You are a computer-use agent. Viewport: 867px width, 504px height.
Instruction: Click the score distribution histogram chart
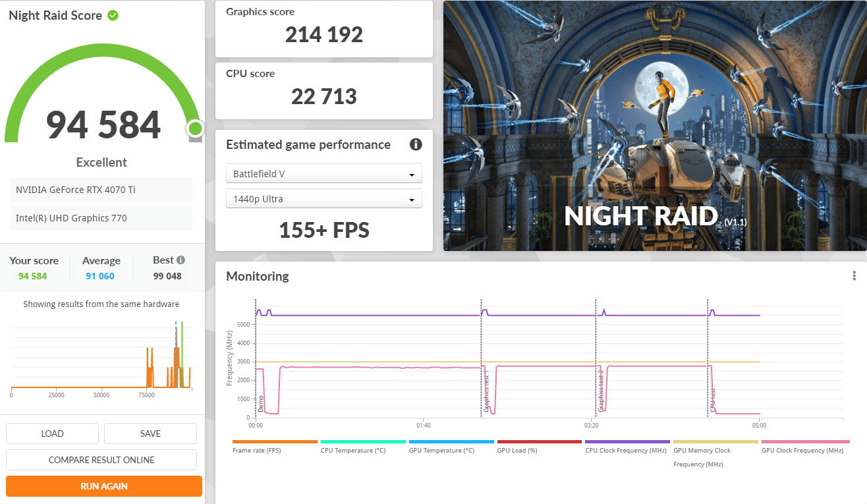pos(101,358)
